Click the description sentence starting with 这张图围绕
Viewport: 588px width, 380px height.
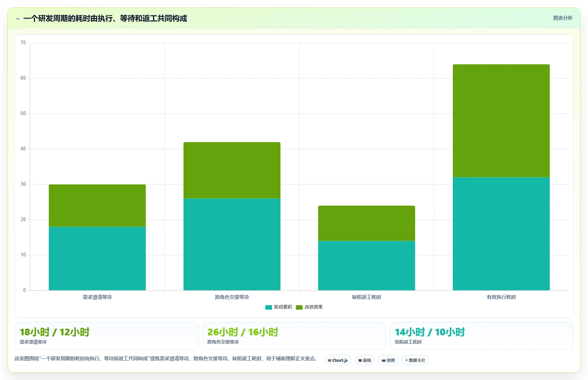pyautogui.click(x=167, y=358)
